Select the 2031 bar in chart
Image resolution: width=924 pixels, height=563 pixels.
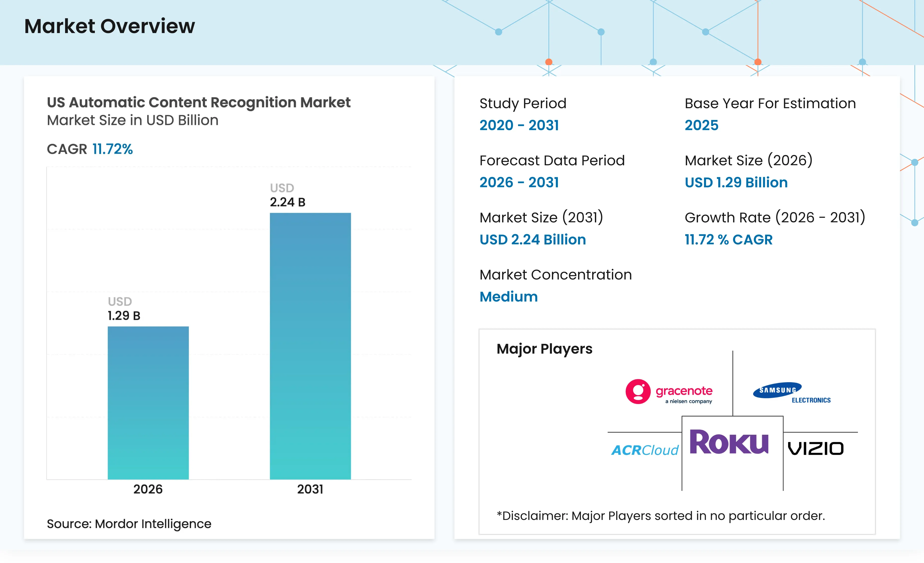310,346
